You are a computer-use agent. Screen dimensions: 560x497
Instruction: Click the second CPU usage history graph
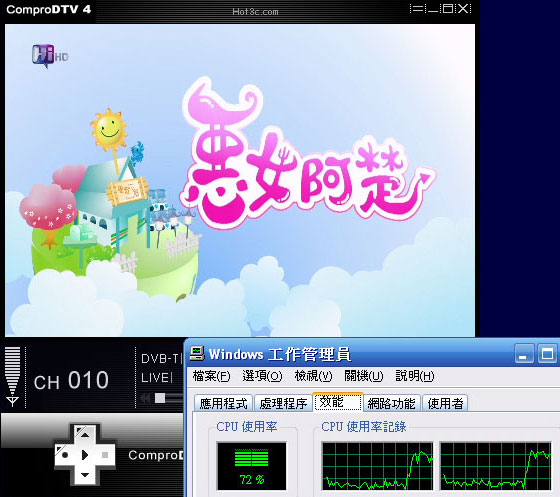(x=496, y=466)
